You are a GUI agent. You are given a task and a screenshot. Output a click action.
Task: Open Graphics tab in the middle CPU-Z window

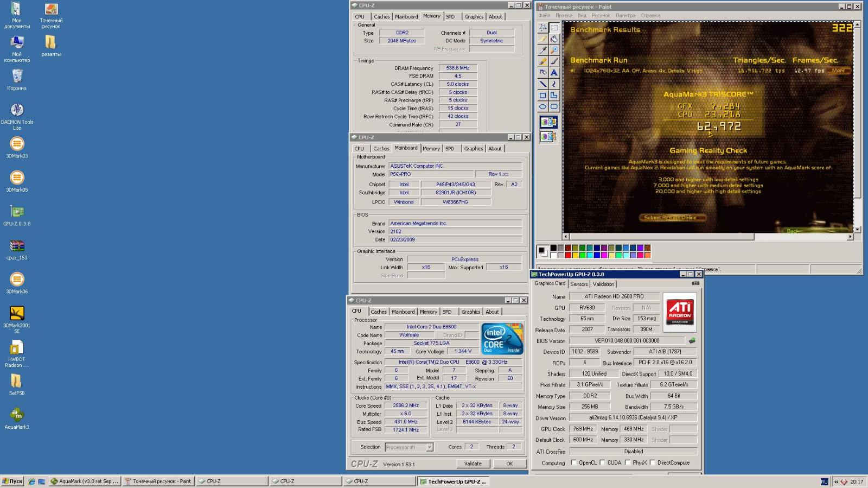pos(473,149)
